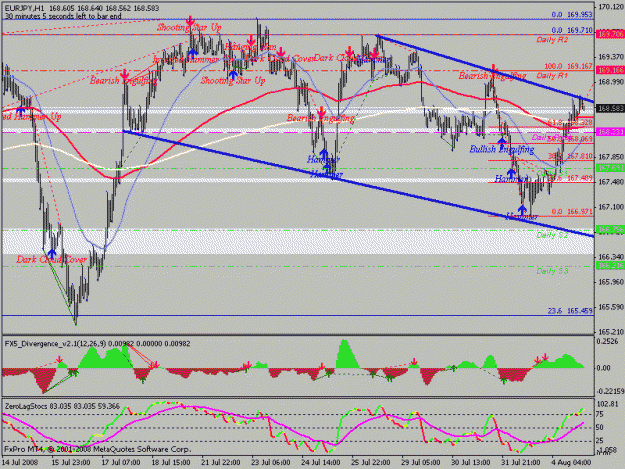Click the '15 Jul 23:00' time axis label
This screenshot has width=625, height=469.
[70, 462]
